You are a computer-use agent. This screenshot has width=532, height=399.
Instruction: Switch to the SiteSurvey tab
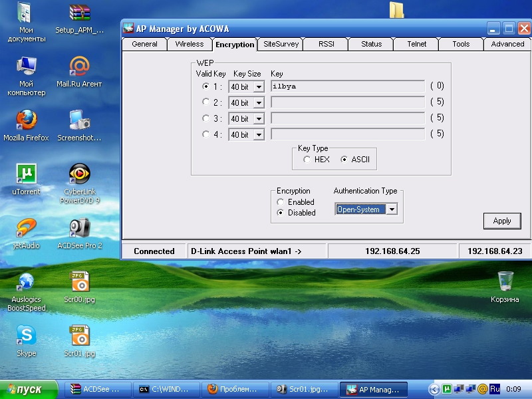pyautogui.click(x=281, y=45)
